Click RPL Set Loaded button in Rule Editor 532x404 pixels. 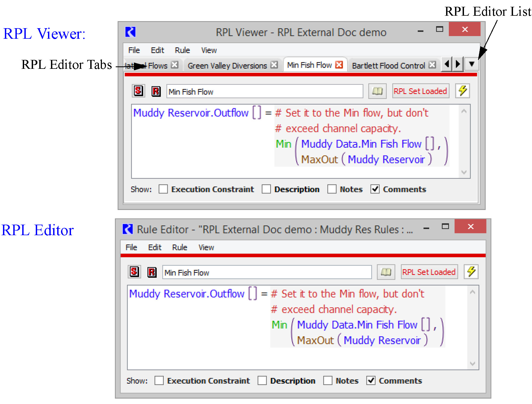tap(429, 272)
